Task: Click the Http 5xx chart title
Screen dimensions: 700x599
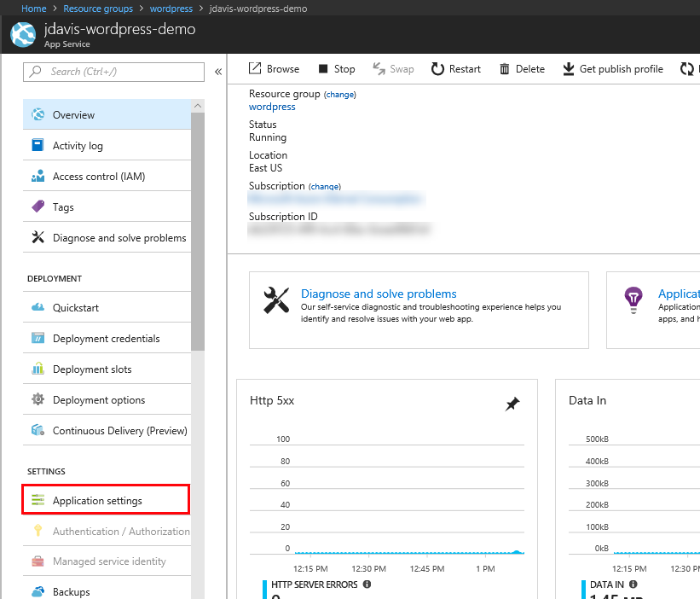Action: 272,400
